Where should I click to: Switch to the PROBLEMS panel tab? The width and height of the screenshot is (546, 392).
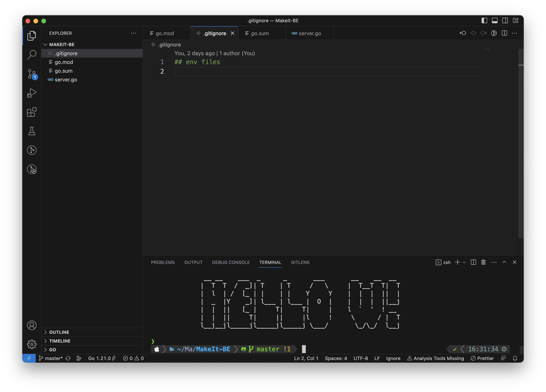(163, 262)
